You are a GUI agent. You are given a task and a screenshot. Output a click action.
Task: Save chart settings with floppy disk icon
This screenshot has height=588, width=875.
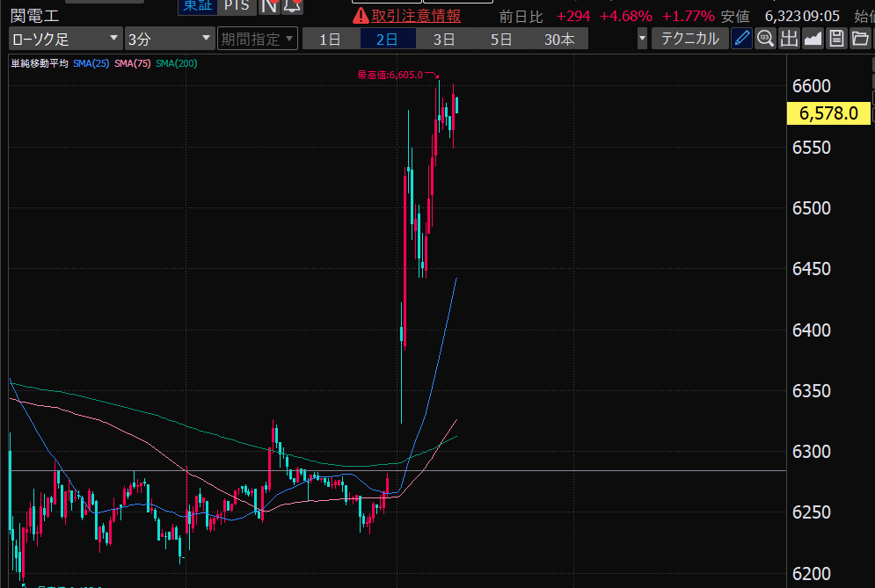836,39
